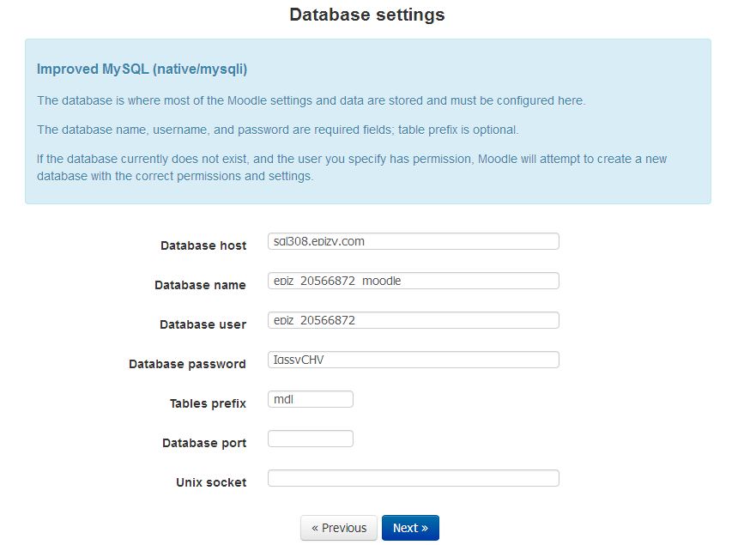
Task: Click the Database host label
Action: pos(203,245)
